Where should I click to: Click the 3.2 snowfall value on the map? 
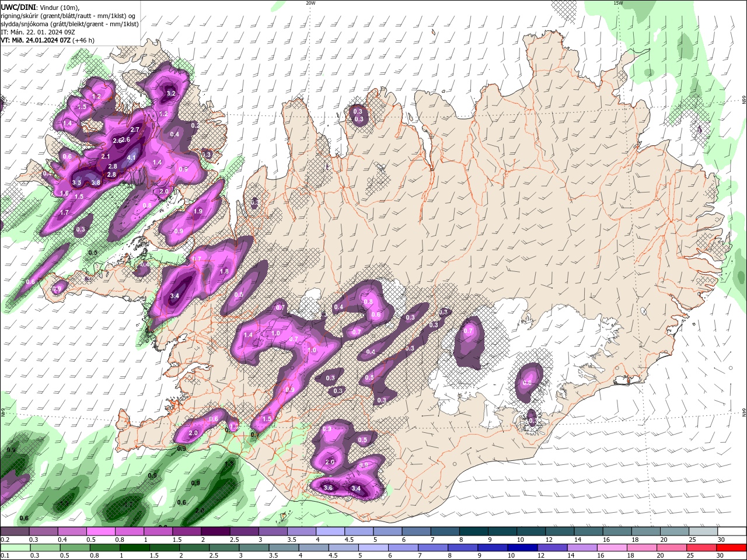coord(170,93)
